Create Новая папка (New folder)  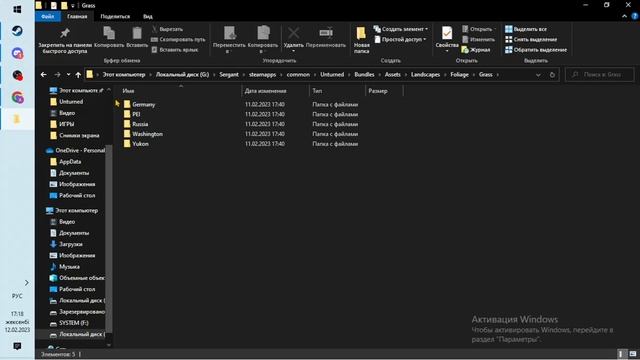coord(362,40)
